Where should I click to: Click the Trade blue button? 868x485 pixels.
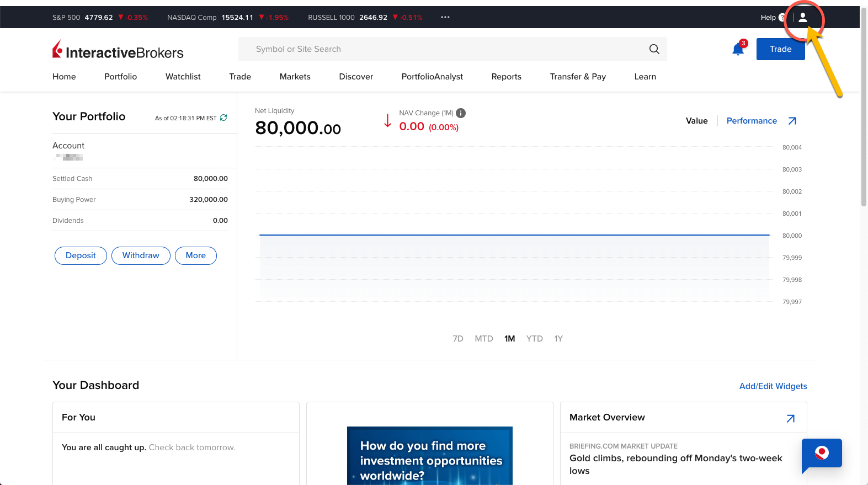(x=780, y=49)
